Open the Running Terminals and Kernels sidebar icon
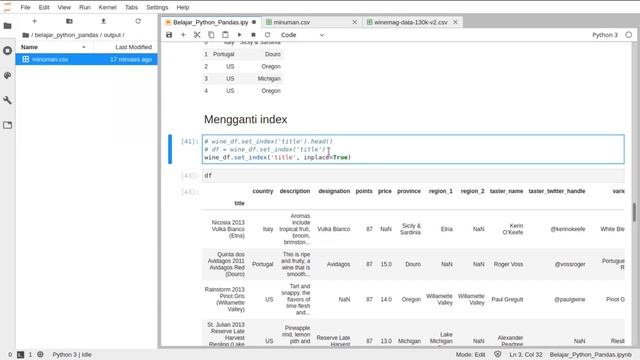The image size is (640, 360). coord(7,51)
